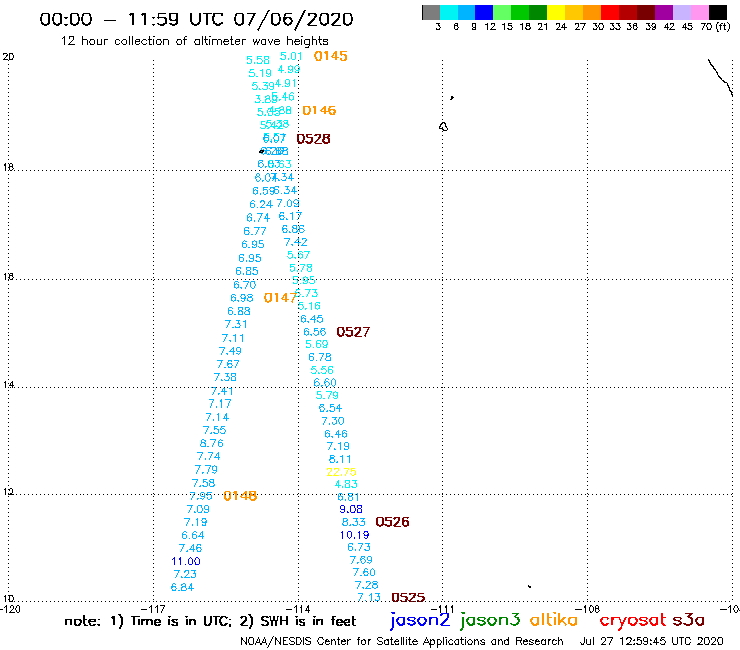
Task: Click the wave height value 6.84
Action: pyautogui.click(x=182, y=587)
